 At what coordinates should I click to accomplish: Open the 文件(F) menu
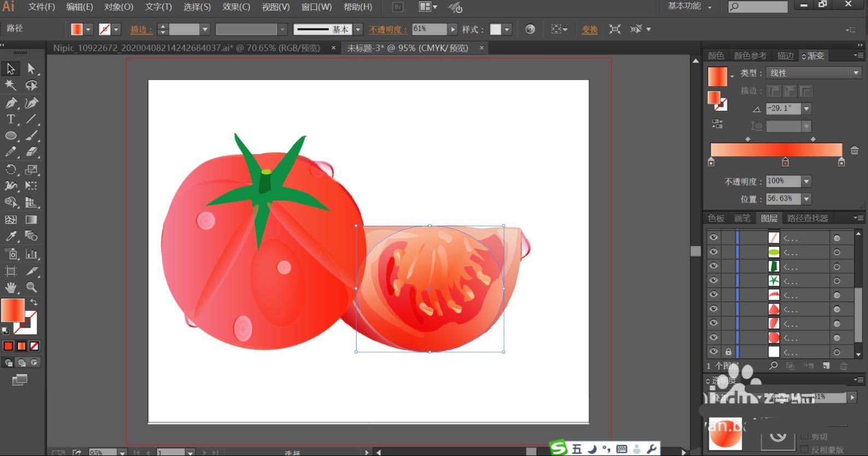click(42, 7)
